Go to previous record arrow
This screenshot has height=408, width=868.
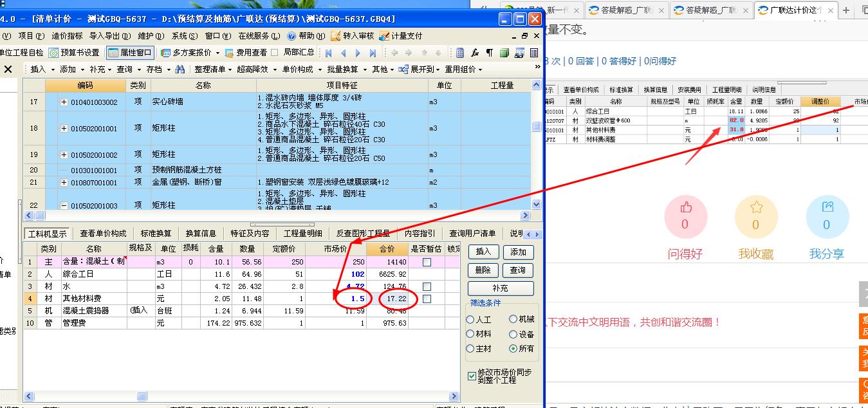point(343,53)
